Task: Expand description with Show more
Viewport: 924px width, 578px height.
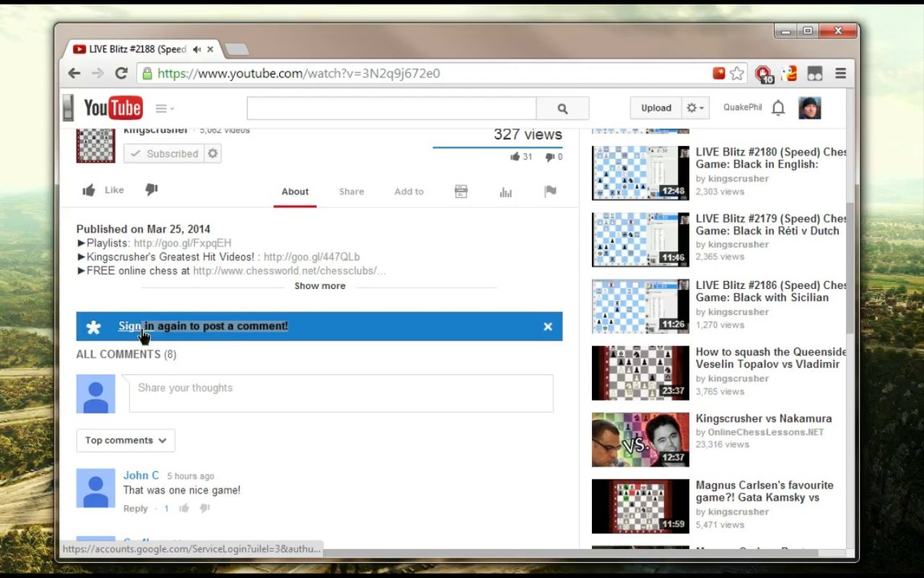Action: coord(320,286)
